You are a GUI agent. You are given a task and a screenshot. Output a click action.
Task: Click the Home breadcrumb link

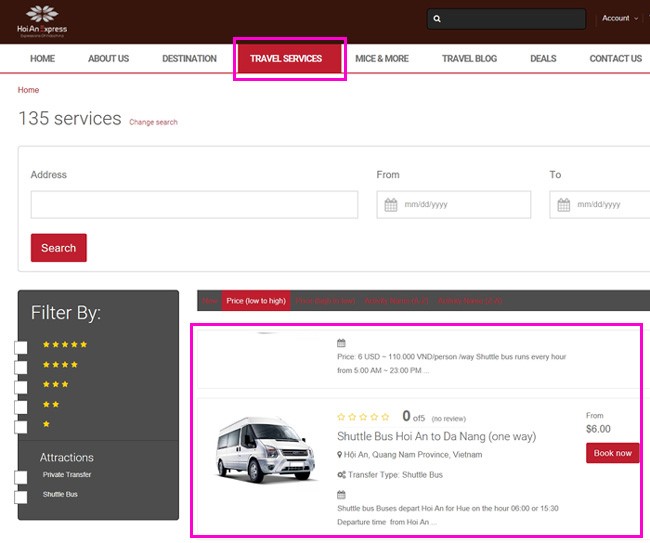(28, 90)
